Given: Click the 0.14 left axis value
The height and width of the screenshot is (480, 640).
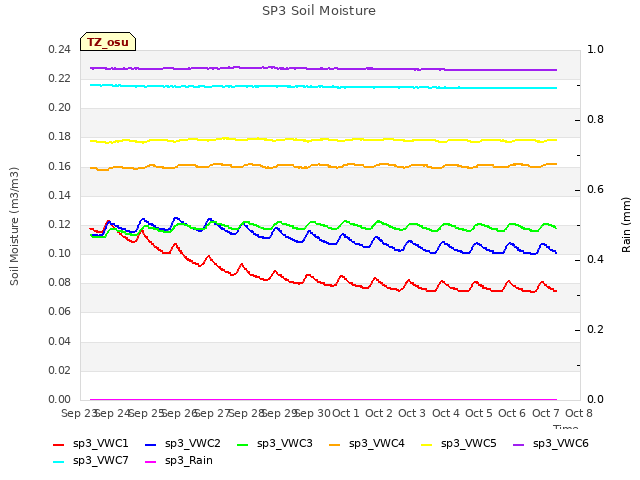Looking at the screenshot, I should pyautogui.click(x=60, y=196).
